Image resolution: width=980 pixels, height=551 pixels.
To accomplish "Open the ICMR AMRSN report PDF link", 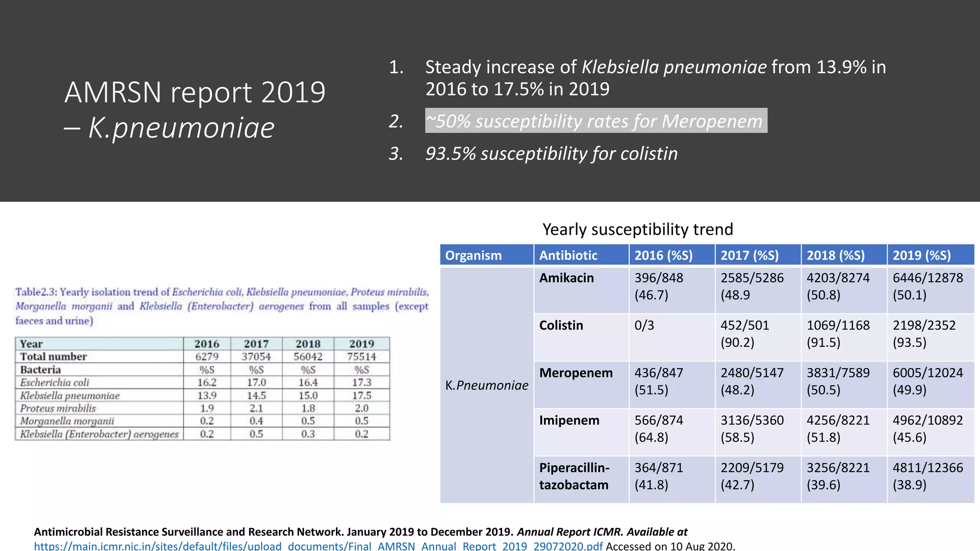I will (318, 546).
